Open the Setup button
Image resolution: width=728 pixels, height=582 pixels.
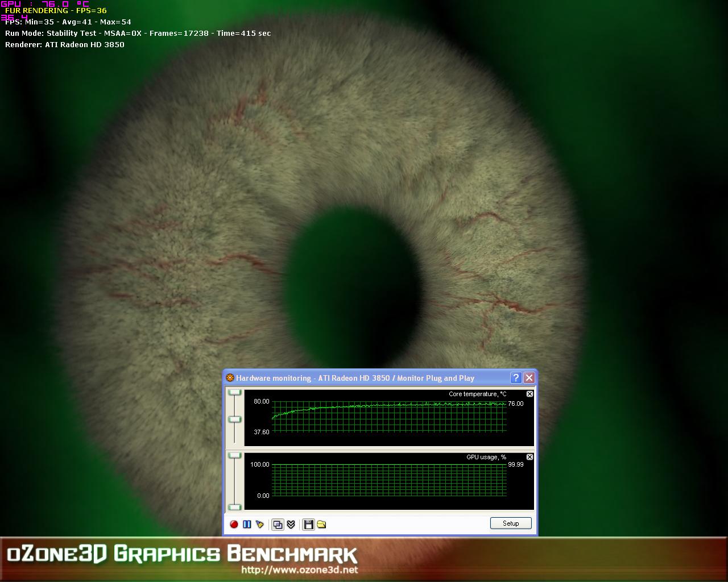point(511,523)
